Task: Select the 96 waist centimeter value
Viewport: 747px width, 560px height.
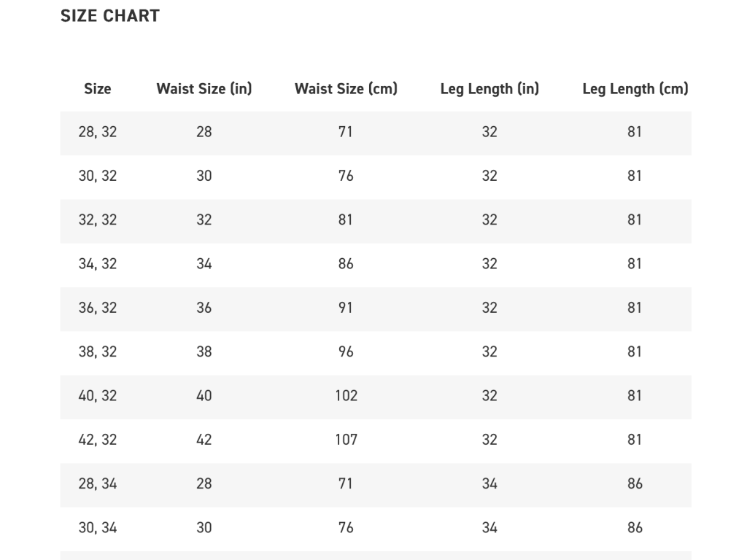Action: tap(346, 351)
